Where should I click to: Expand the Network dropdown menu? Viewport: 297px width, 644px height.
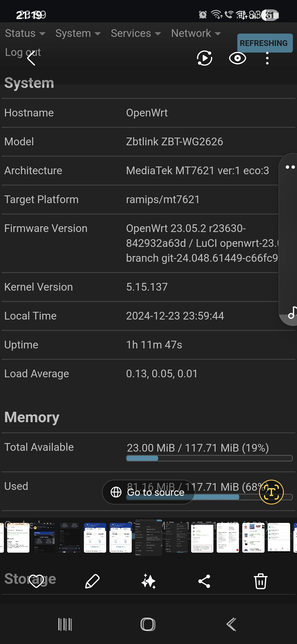point(196,33)
